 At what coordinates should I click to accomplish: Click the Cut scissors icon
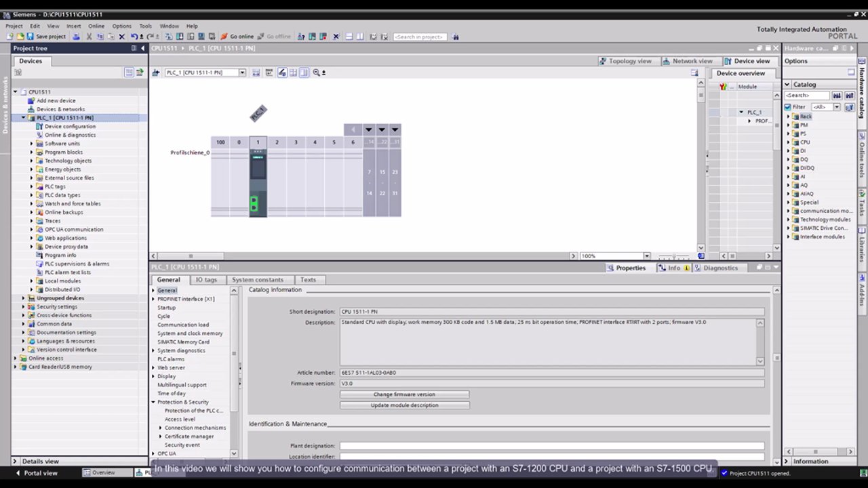pyautogui.click(x=89, y=37)
